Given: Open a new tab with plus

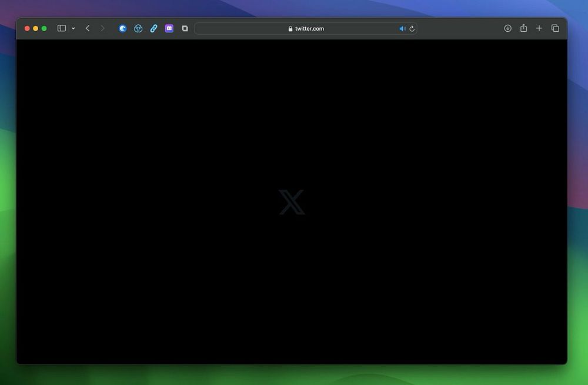Looking at the screenshot, I should coord(539,28).
